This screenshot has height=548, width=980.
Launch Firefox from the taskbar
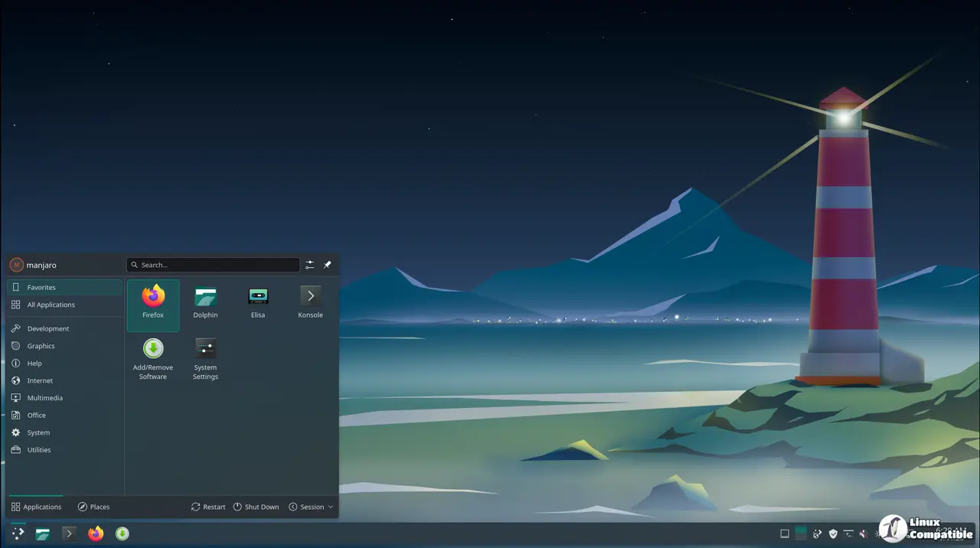96,533
